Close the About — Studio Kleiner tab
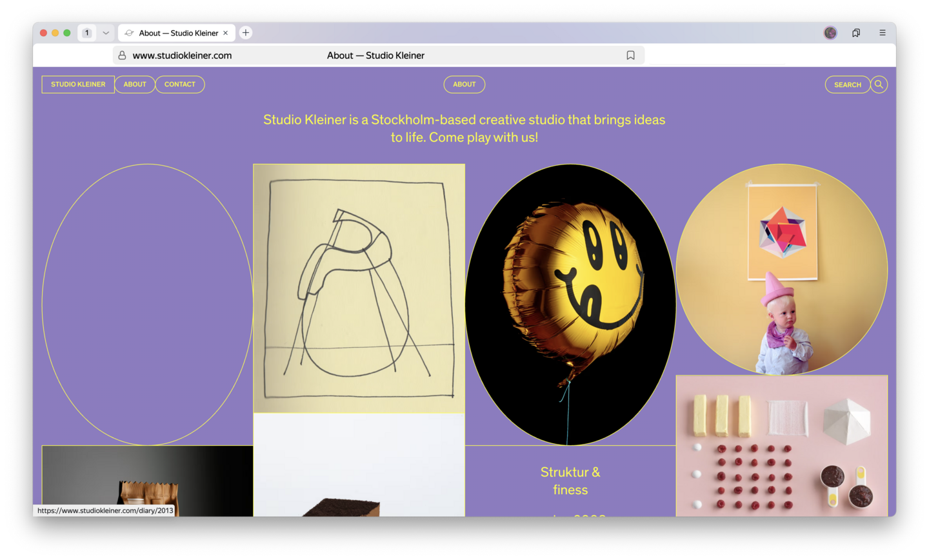This screenshot has width=929, height=560. click(x=225, y=33)
